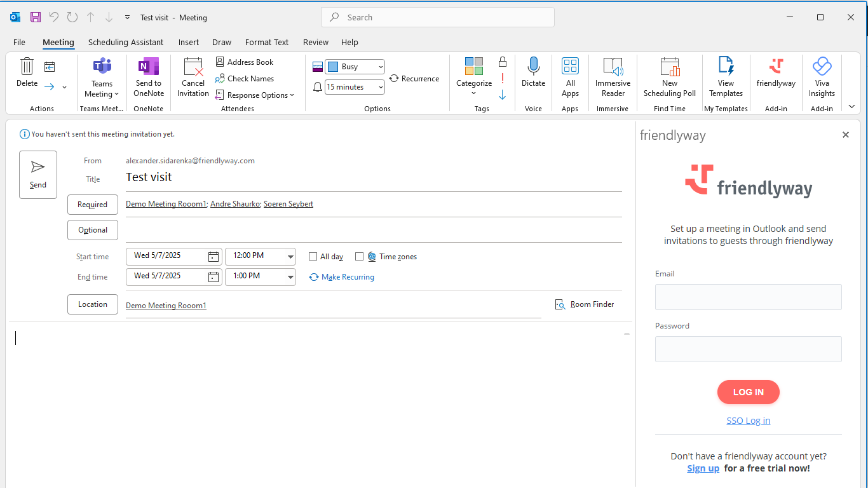The image size is (868, 488).
Task: Click the Make Recurring link
Action: (342, 277)
